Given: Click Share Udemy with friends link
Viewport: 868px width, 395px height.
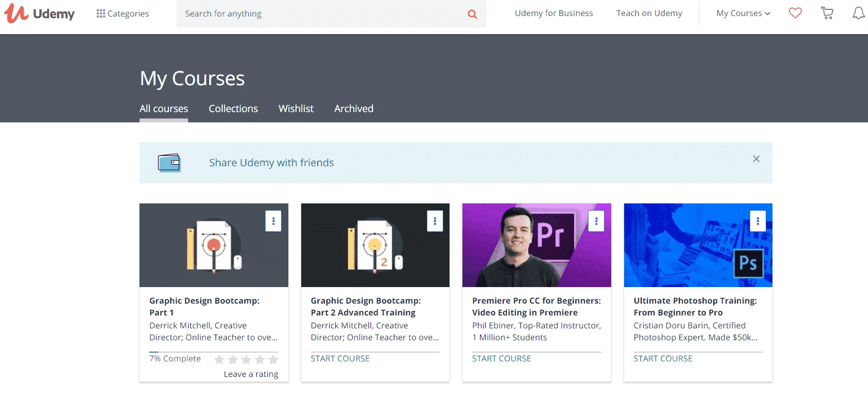Looking at the screenshot, I should click(x=271, y=163).
